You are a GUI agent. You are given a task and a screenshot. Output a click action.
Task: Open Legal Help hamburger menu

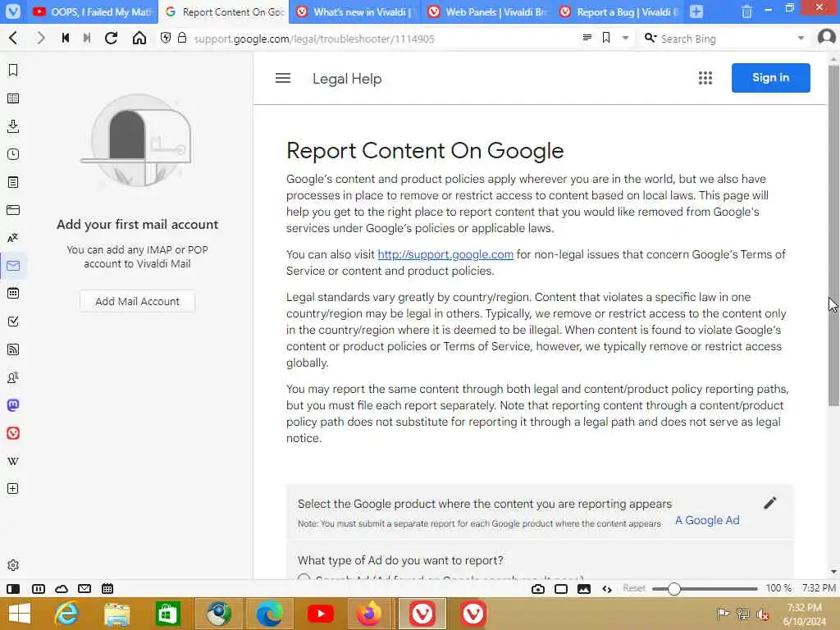tap(283, 78)
